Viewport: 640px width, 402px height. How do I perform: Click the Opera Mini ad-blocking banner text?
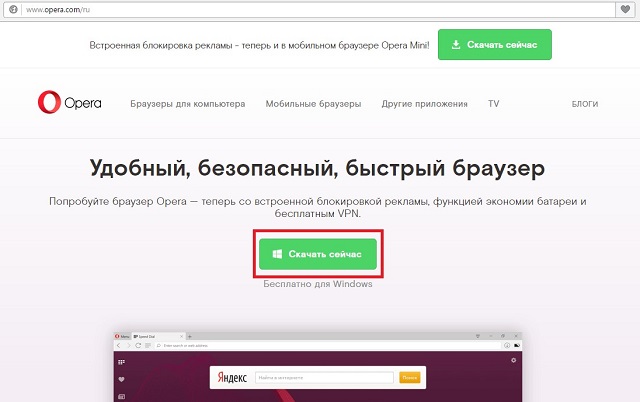coord(259,45)
